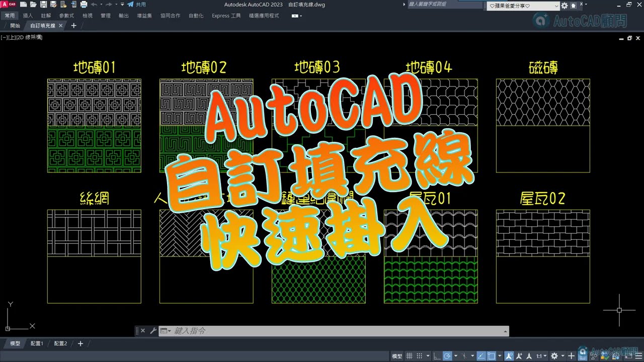Switch to the 模型 layout tab
644x362 pixels.
(15, 343)
